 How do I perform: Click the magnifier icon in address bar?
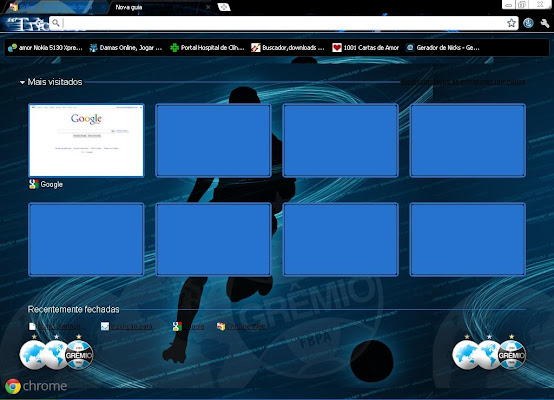click(55, 23)
